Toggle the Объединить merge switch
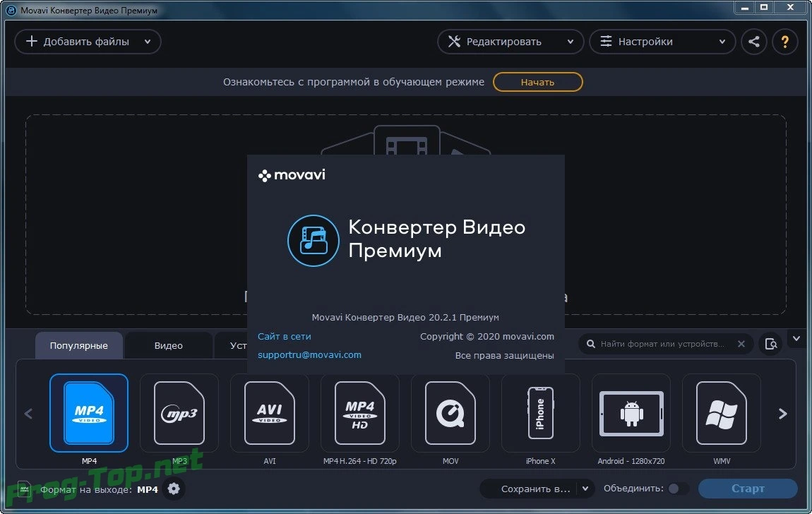 pyautogui.click(x=678, y=488)
